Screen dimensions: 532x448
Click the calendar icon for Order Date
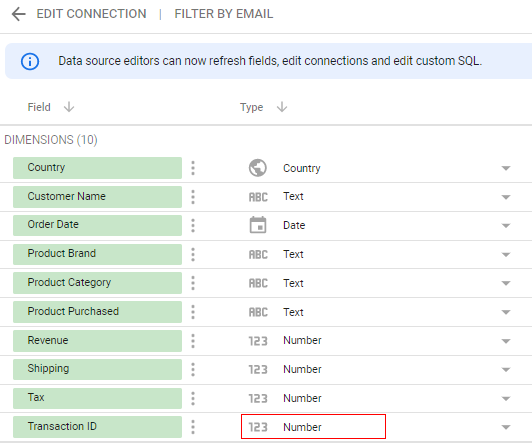258,225
